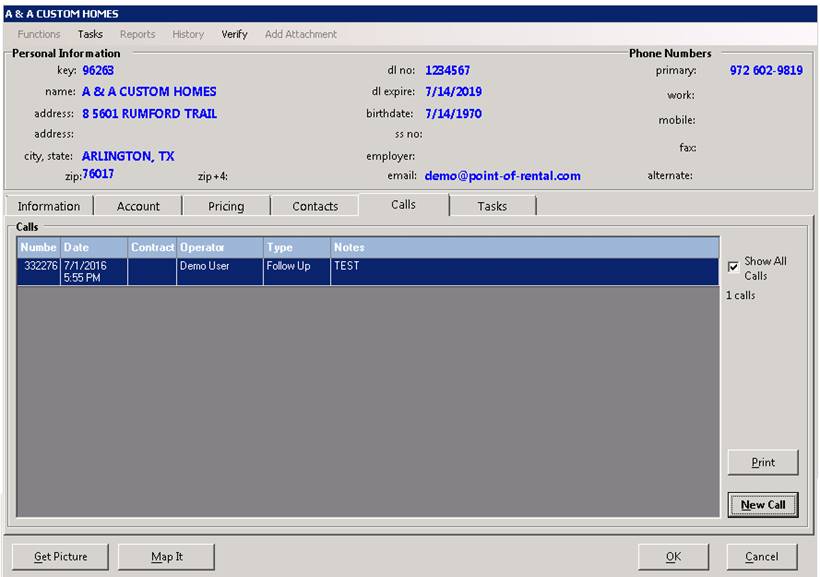Switch to the Account tab
The width and height of the screenshot is (820, 577).
point(138,206)
